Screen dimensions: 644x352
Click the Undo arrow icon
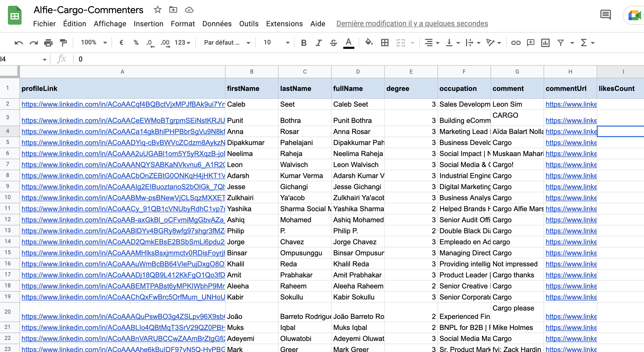(19, 43)
